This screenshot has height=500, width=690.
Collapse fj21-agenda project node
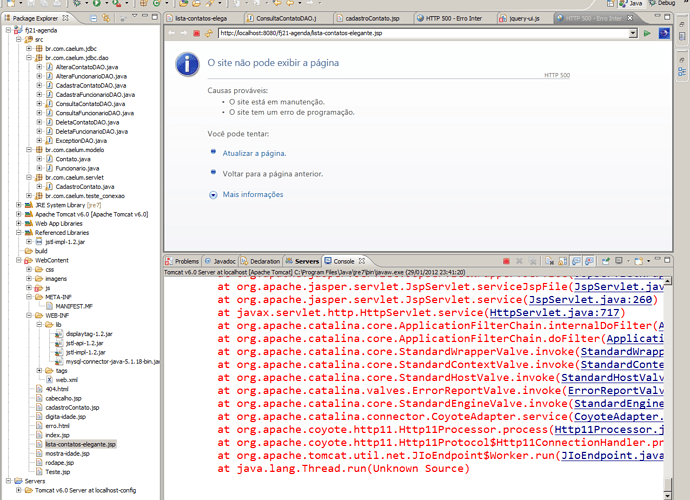point(8,30)
